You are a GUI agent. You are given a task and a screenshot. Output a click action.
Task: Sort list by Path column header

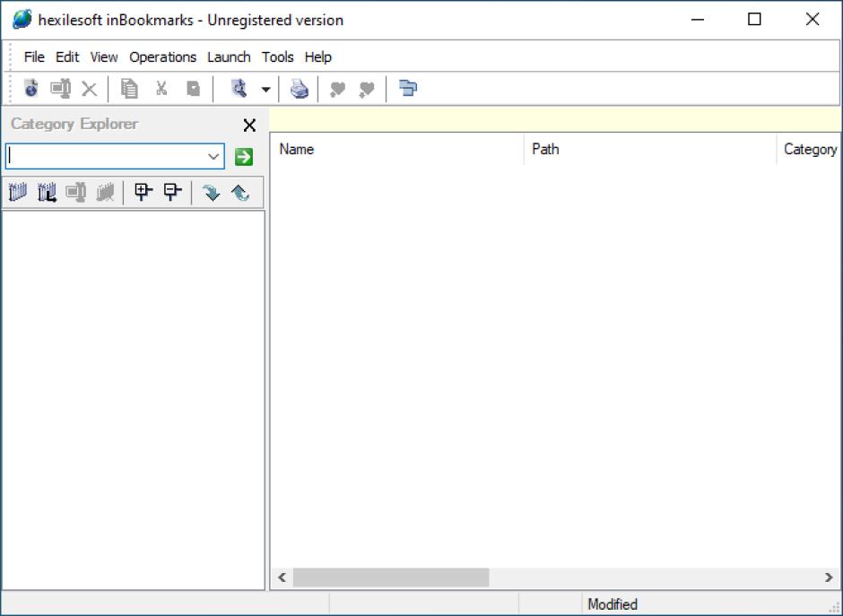(x=650, y=150)
